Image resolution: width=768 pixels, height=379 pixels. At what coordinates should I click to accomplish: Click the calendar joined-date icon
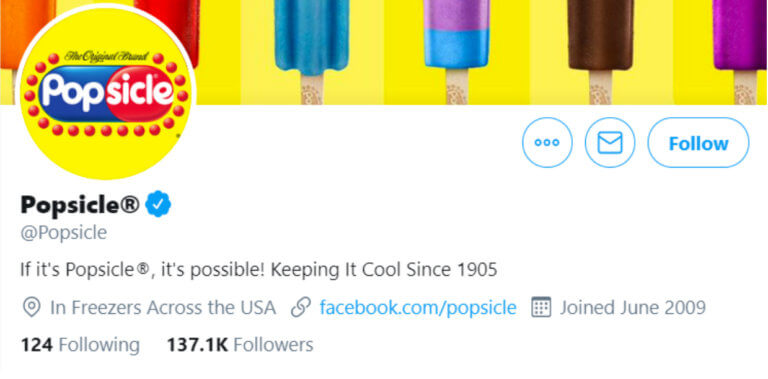541,308
